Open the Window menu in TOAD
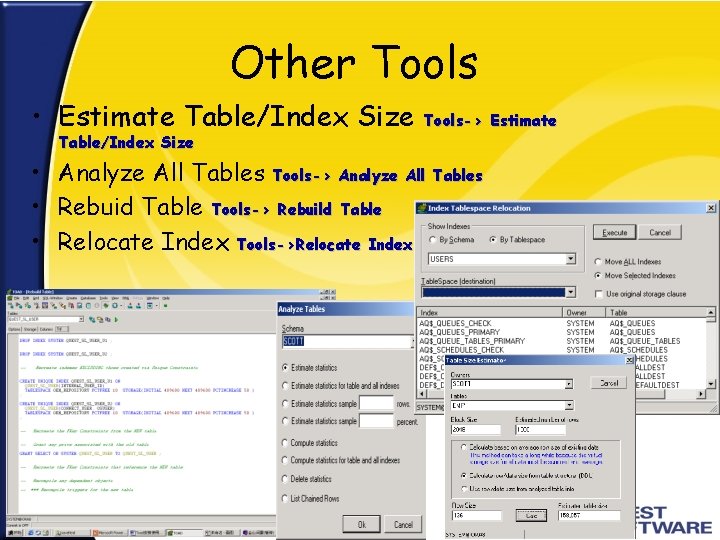This screenshot has width=720, height=540. coord(152,298)
